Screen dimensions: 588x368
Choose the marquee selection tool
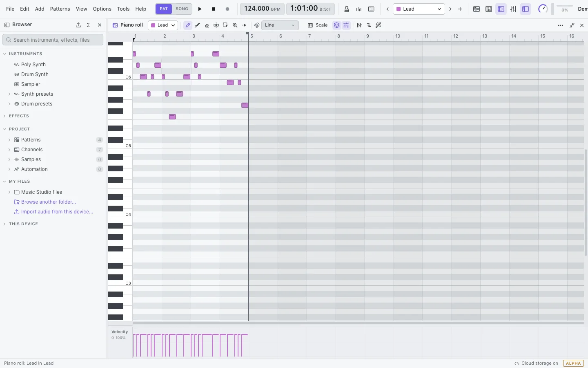[225, 25]
